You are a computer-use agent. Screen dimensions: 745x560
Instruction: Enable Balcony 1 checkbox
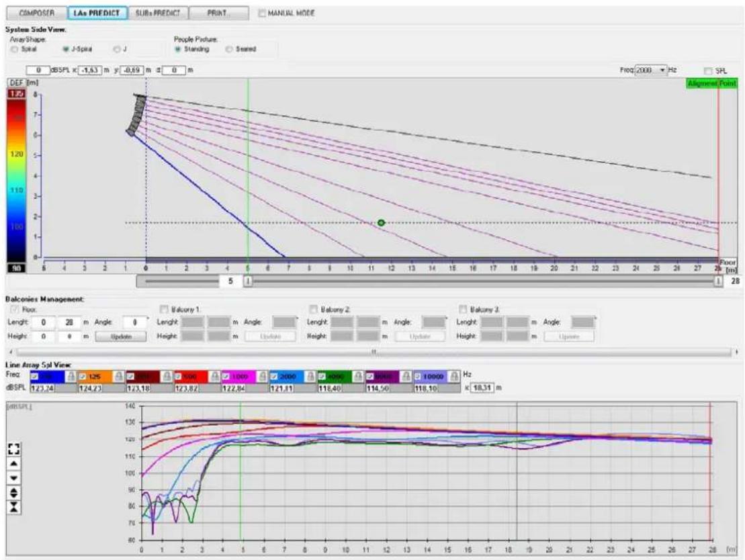click(x=165, y=310)
